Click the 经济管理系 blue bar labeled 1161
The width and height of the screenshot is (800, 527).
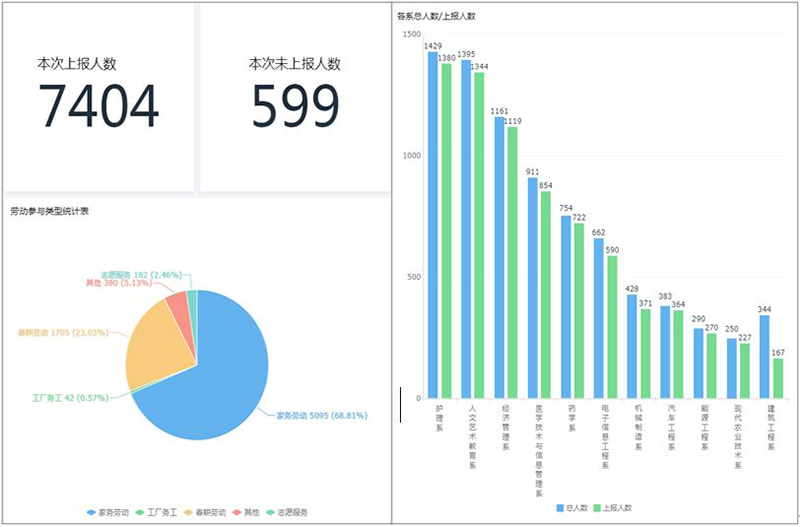[500, 257]
